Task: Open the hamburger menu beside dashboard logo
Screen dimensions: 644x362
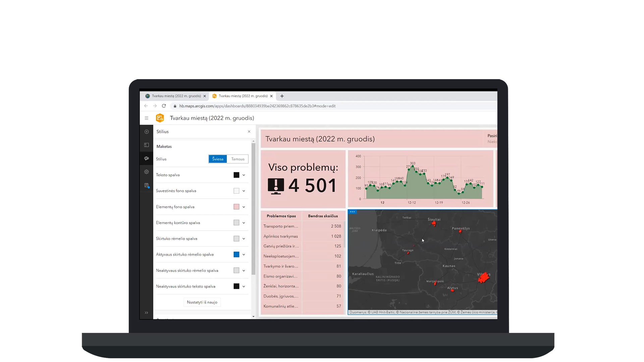Action: 147,118
